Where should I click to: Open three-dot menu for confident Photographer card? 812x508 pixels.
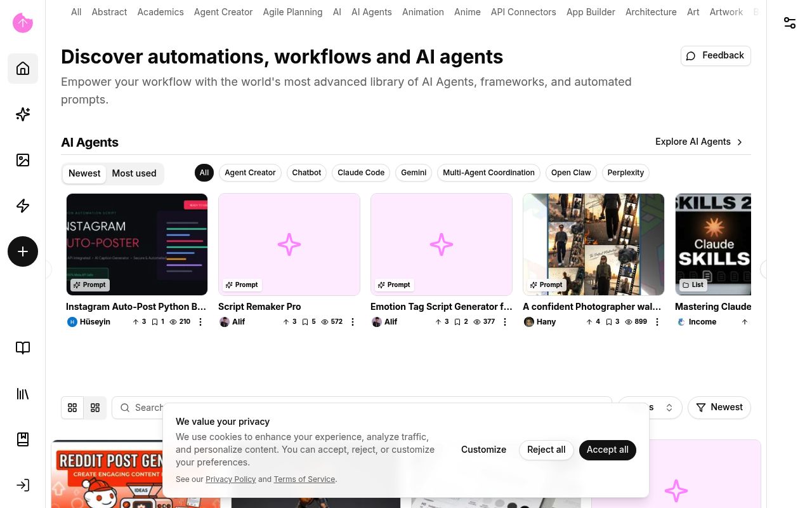657,322
